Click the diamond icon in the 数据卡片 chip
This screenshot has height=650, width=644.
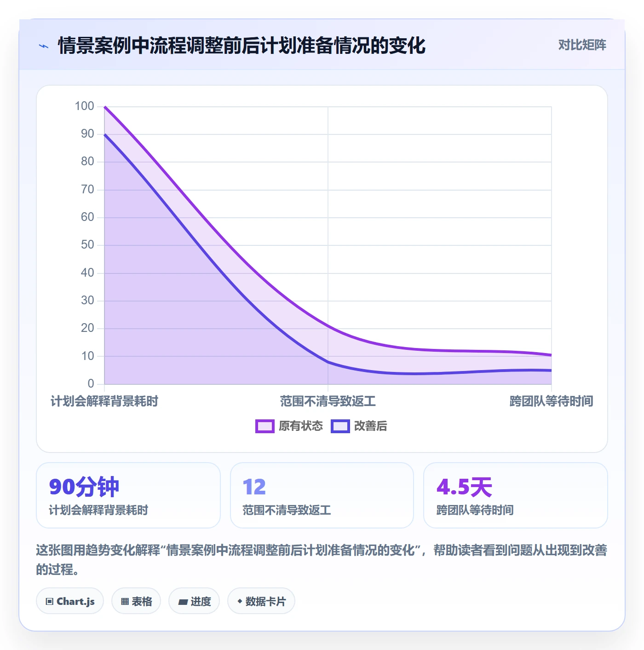[240, 601]
